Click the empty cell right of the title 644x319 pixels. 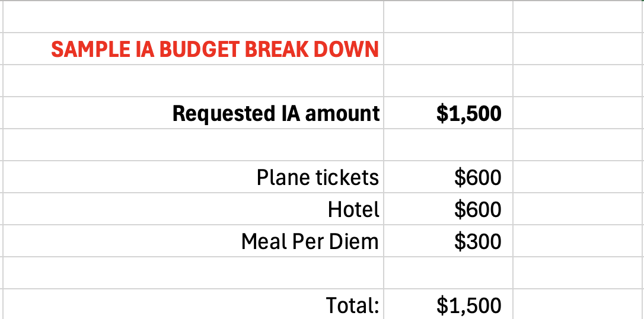(448, 49)
